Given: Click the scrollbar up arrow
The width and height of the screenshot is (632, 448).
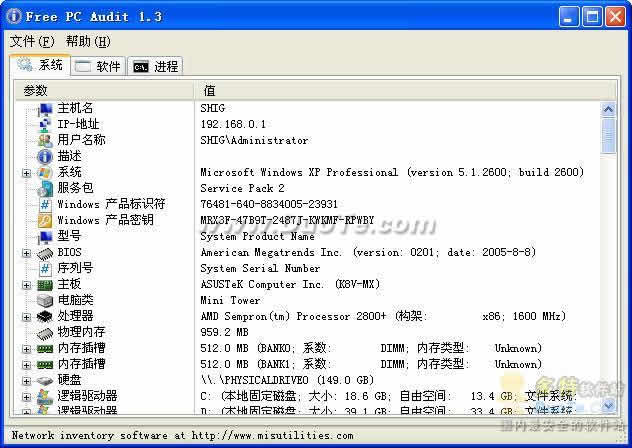Looking at the screenshot, I should coord(608,109).
